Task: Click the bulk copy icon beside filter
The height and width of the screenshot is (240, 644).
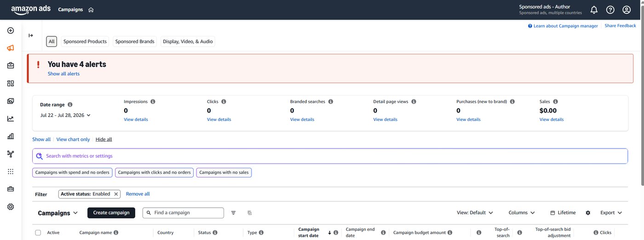Action: 249,213
